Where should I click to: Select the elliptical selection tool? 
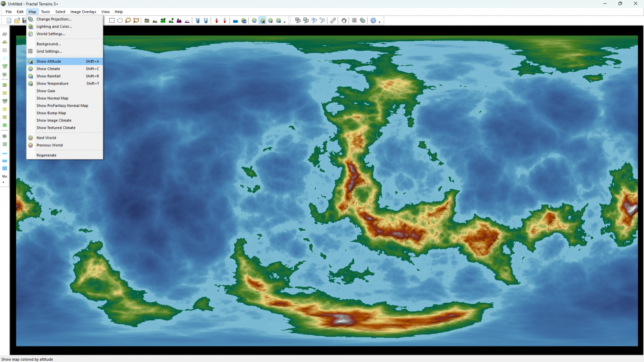(120, 21)
